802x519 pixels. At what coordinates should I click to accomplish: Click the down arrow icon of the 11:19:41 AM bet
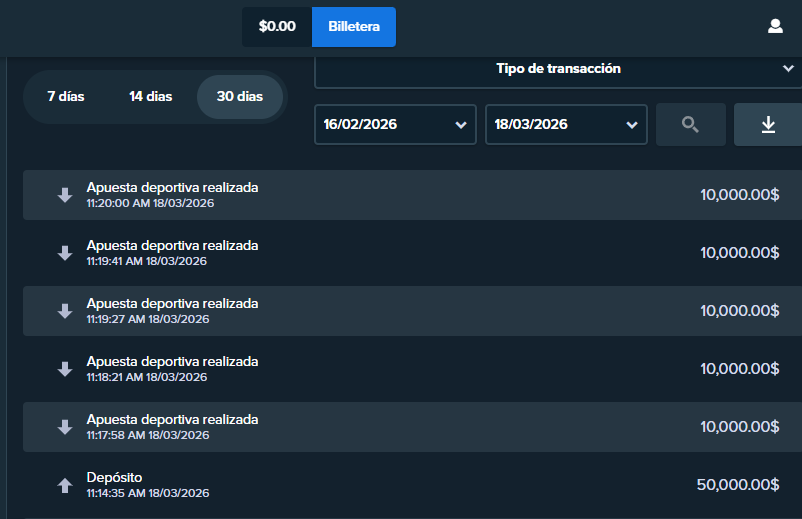(x=65, y=253)
